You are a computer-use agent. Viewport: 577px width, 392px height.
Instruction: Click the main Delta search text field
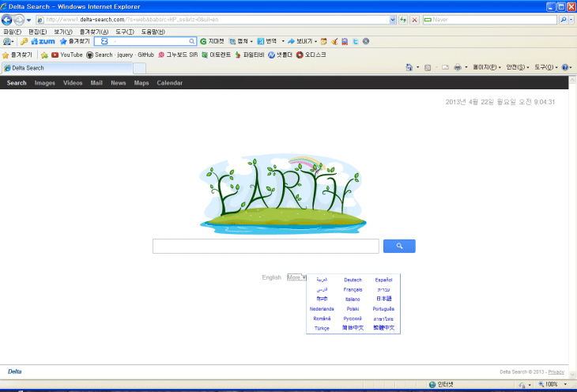266,247
